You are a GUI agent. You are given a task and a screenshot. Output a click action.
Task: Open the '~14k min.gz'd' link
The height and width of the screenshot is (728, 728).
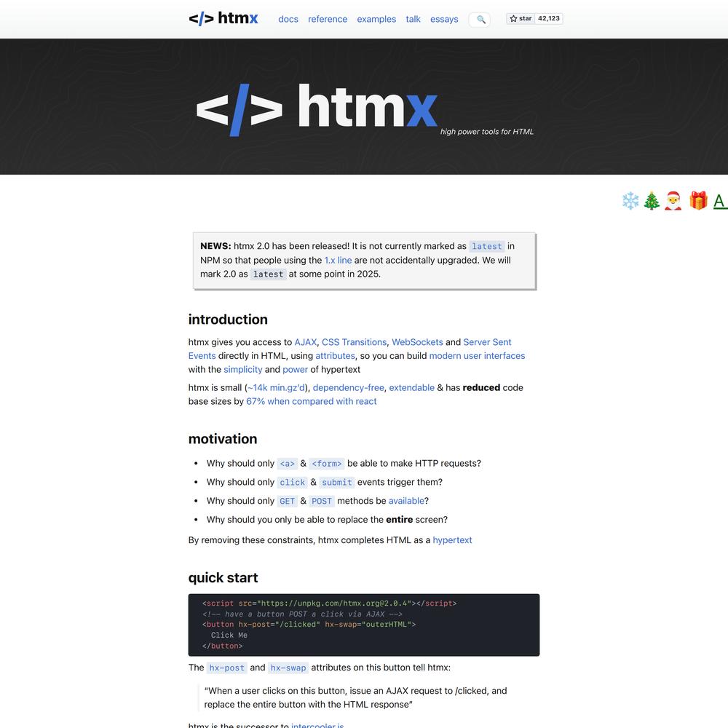point(276,388)
